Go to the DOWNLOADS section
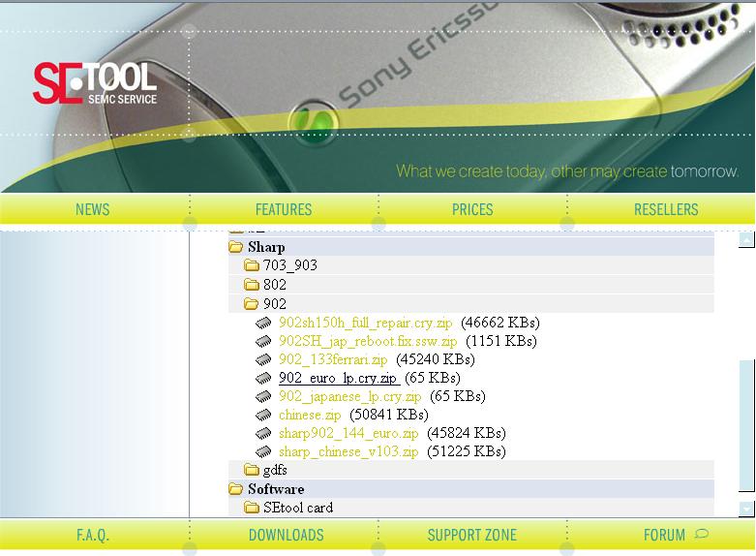 pyautogui.click(x=286, y=535)
